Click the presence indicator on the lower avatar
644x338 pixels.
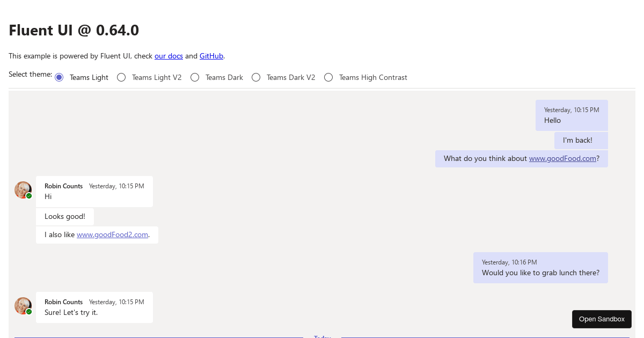coord(28,312)
